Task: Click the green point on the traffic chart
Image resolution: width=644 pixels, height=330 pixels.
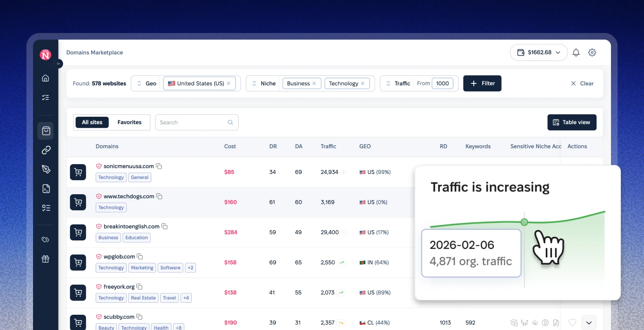Action: (524, 222)
